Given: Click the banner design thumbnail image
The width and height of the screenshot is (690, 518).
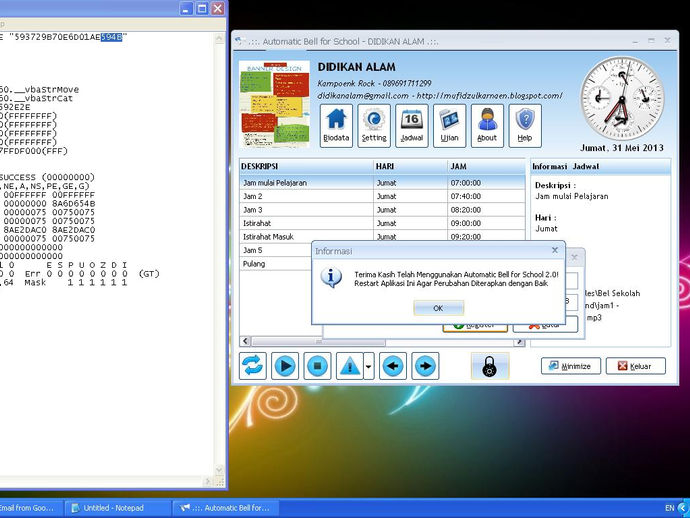Looking at the screenshot, I should coord(275,104).
